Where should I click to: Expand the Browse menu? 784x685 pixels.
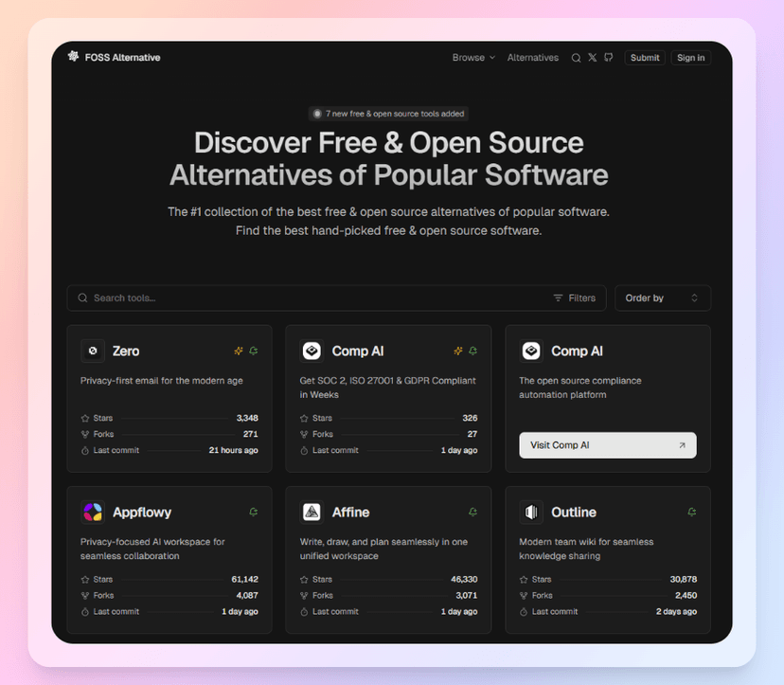pyautogui.click(x=473, y=58)
